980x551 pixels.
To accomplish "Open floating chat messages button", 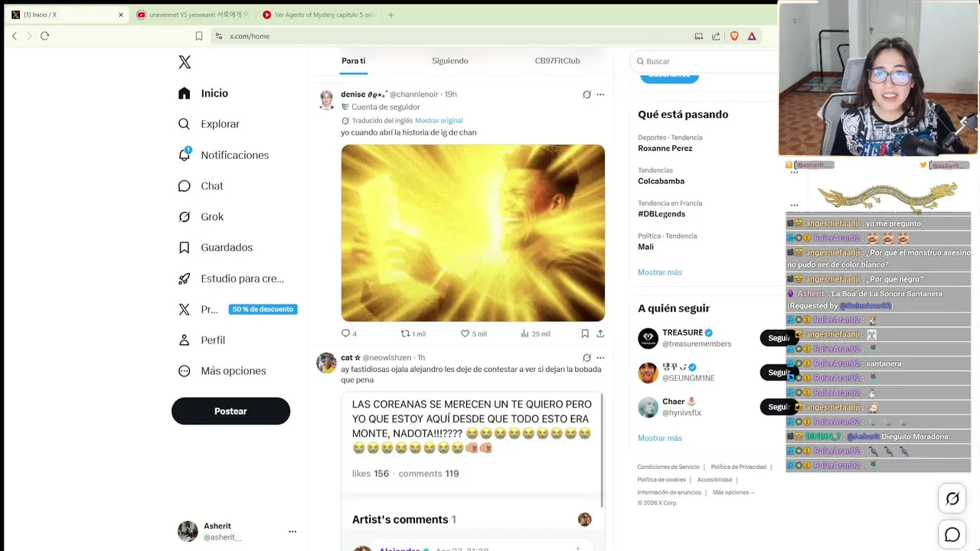I will 952,535.
